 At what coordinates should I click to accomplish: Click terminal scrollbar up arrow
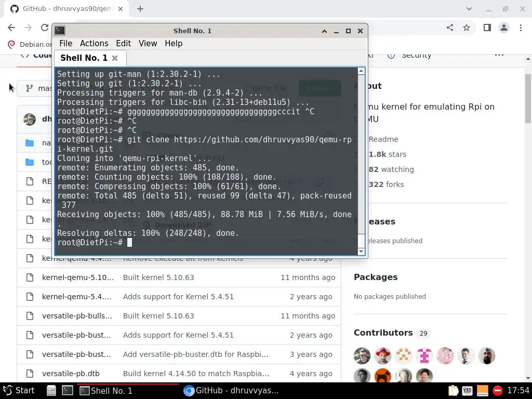click(361, 71)
